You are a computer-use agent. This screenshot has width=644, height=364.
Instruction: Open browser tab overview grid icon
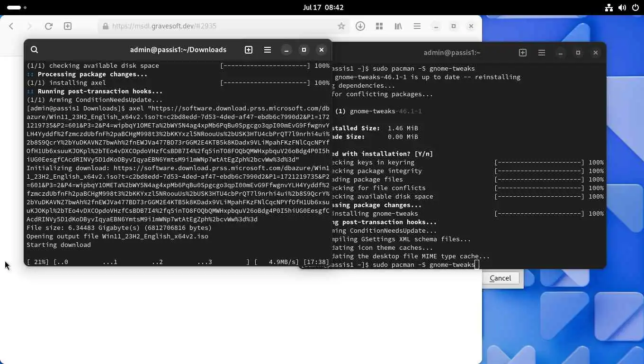coord(379,26)
